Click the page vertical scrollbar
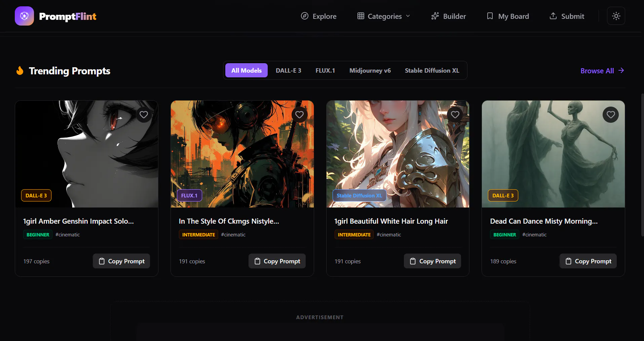The height and width of the screenshot is (341, 644). (x=642, y=165)
